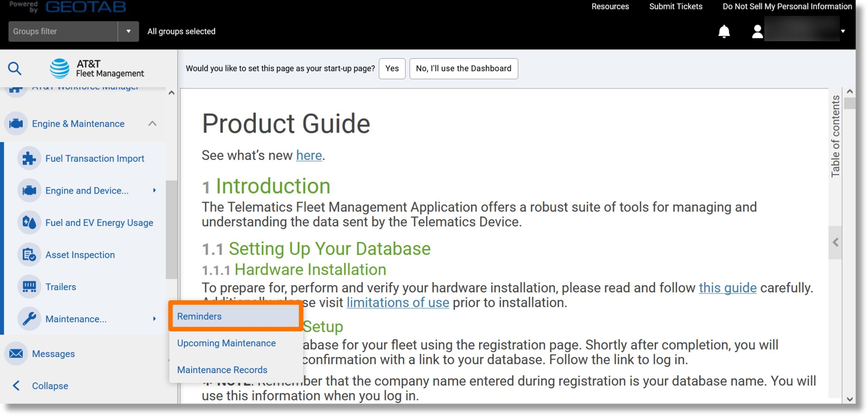
Task: Open Messages page
Action: coord(53,354)
